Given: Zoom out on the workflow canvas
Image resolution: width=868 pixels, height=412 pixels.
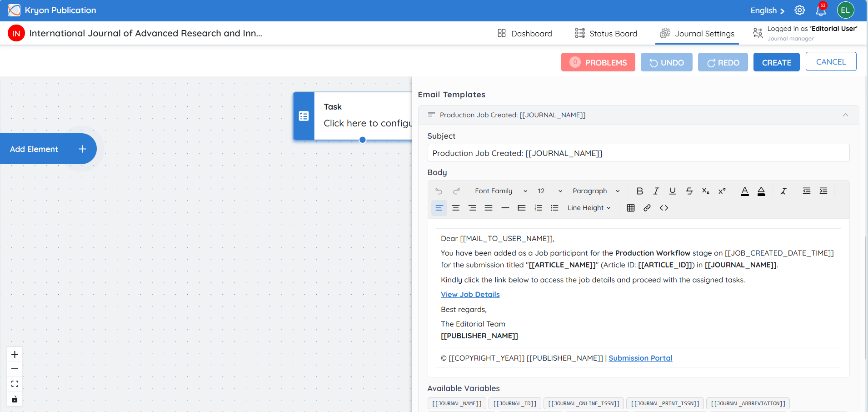Looking at the screenshot, I should point(15,369).
